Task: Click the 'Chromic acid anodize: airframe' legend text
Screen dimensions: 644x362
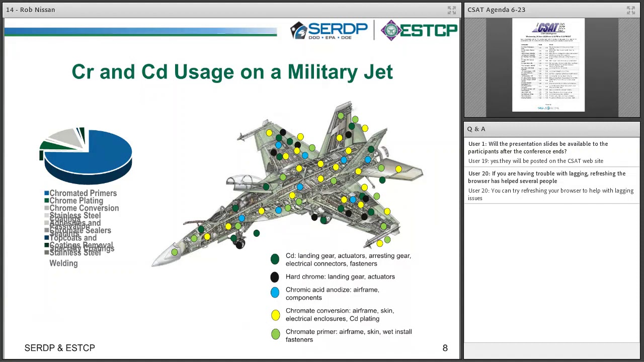Action: [333, 294]
